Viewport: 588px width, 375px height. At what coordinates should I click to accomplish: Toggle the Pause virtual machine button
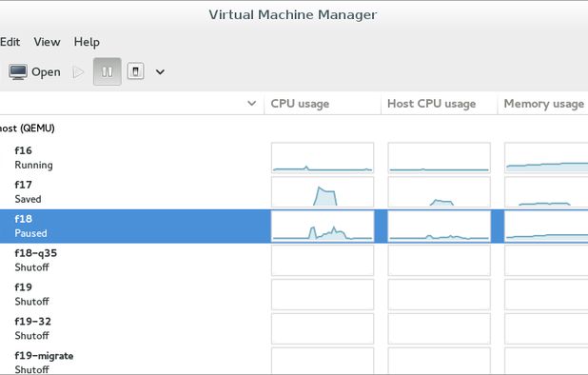click(108, 71)
